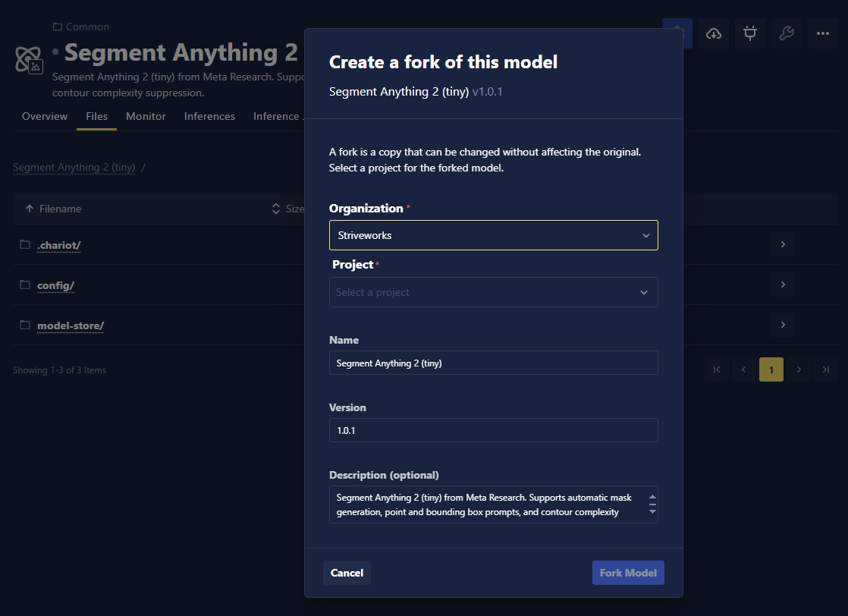Viewport: 848px width, 616px height.
Task: Click the 'Create a fork of this model' heading
Action: pyautogui.click(x=443, y=62)
